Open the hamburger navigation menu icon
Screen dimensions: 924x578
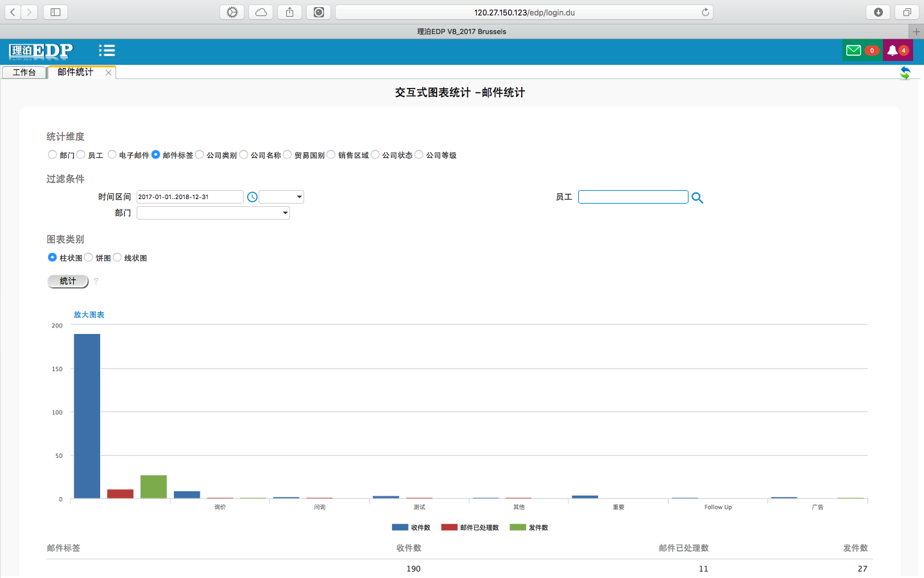107,51
